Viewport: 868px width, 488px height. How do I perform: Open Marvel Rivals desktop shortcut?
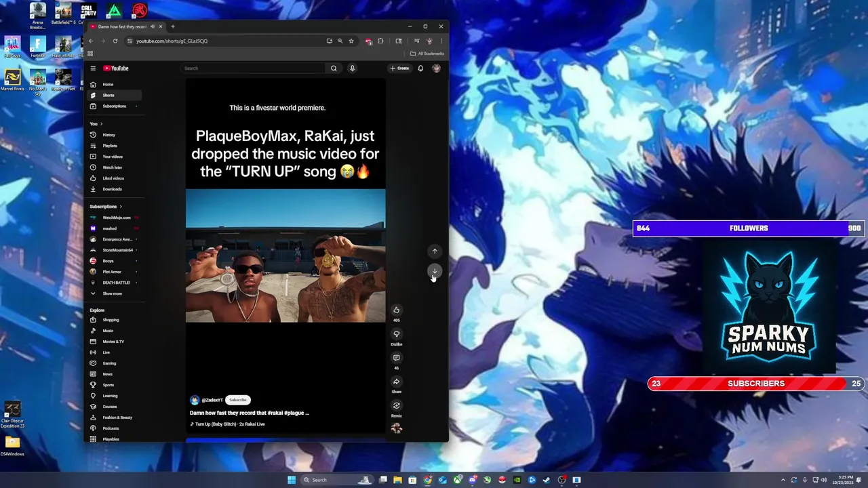point(12,80)
